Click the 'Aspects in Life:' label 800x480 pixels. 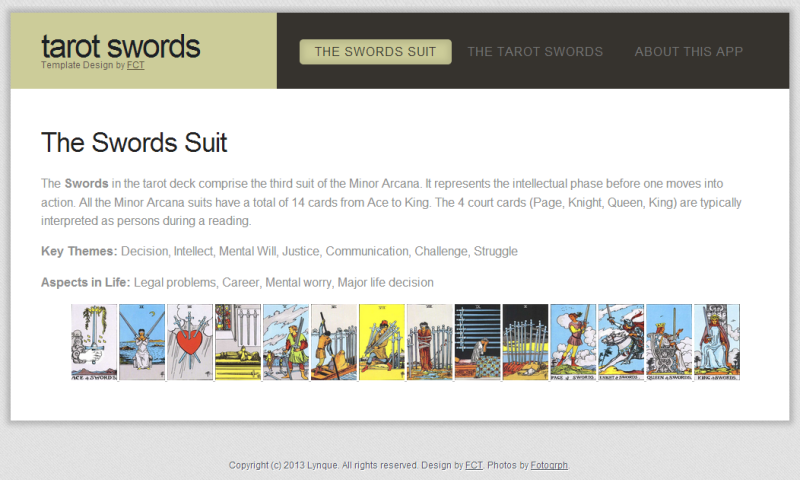(x=86, y=283)
